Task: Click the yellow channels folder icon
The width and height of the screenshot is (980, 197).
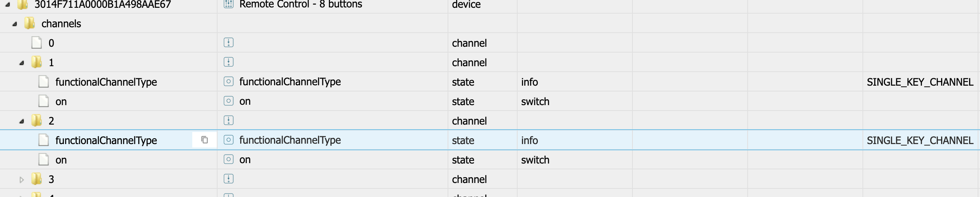Action: [x=30, y=23]
